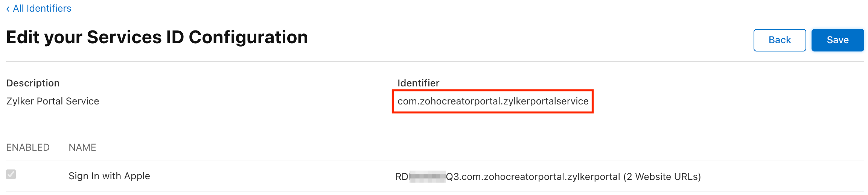Save the Services ID configuration

coord(837,40)
